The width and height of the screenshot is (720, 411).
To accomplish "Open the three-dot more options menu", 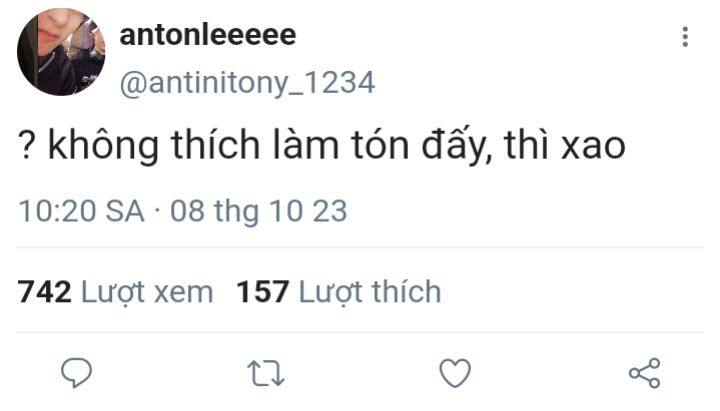I will point(685,37).
